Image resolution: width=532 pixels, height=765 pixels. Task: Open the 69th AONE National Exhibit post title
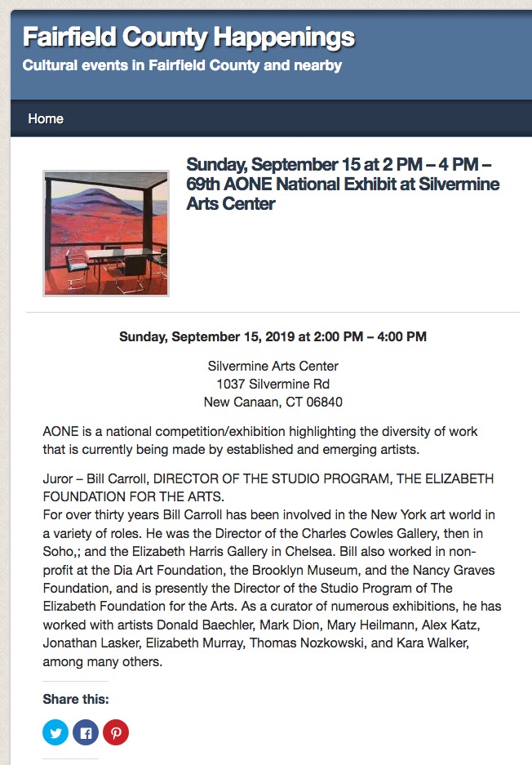(343, 184)
